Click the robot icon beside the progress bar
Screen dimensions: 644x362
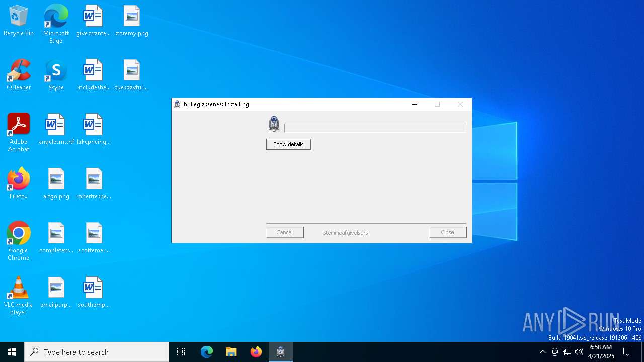tap(274, 124)
